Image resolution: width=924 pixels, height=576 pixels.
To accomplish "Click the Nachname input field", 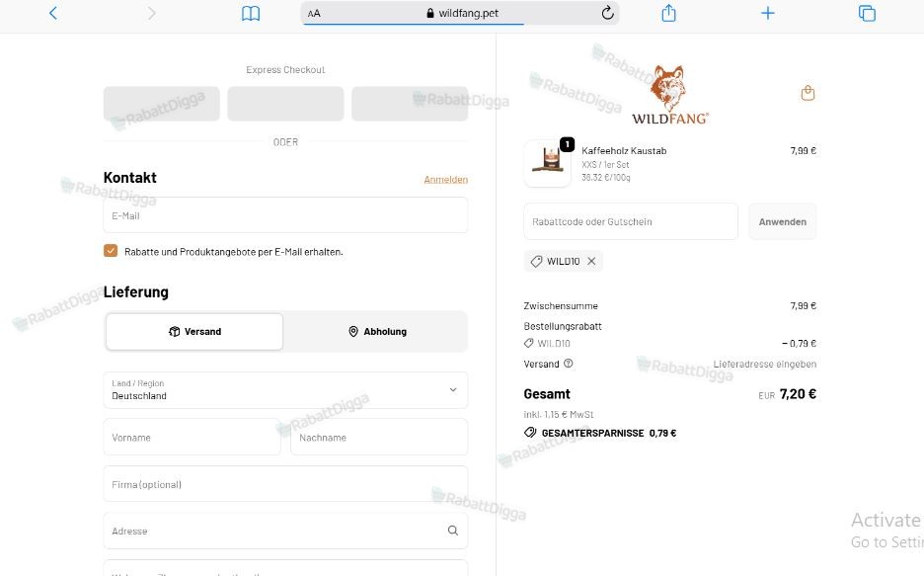I will [379, 437].
